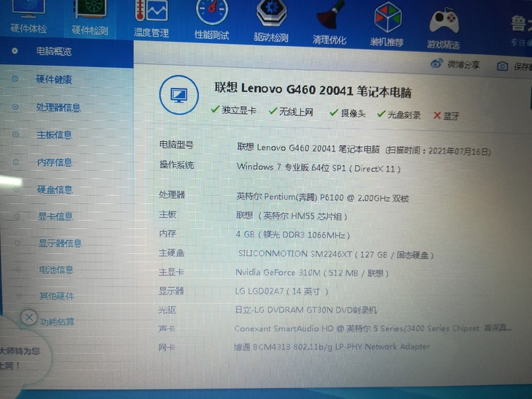Image resolution: width=532 pixels, height=399 pixels.
Task: Click the 光盘刻录 checkmark feature
Action: pyautogui.click(x=399, y=115)
